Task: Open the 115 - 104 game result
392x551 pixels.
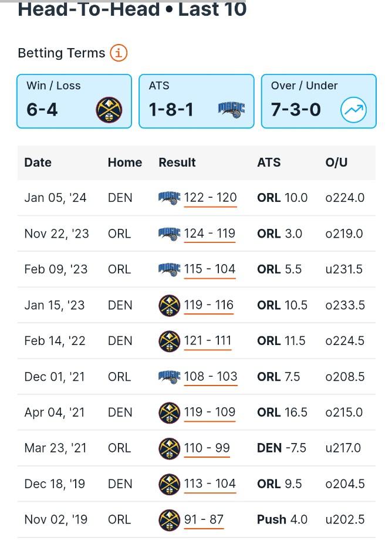Action: click(x=209, y=269)
